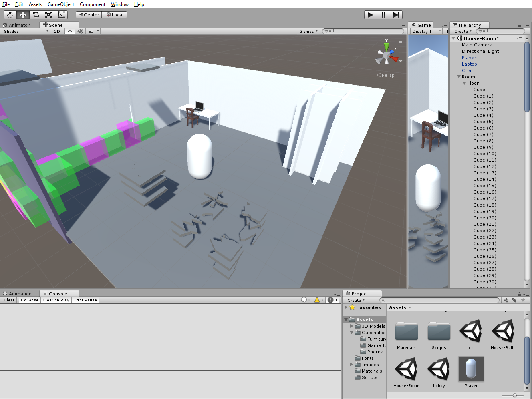
Task: Select the House-Room scene asset
Action: click(406, 372)
